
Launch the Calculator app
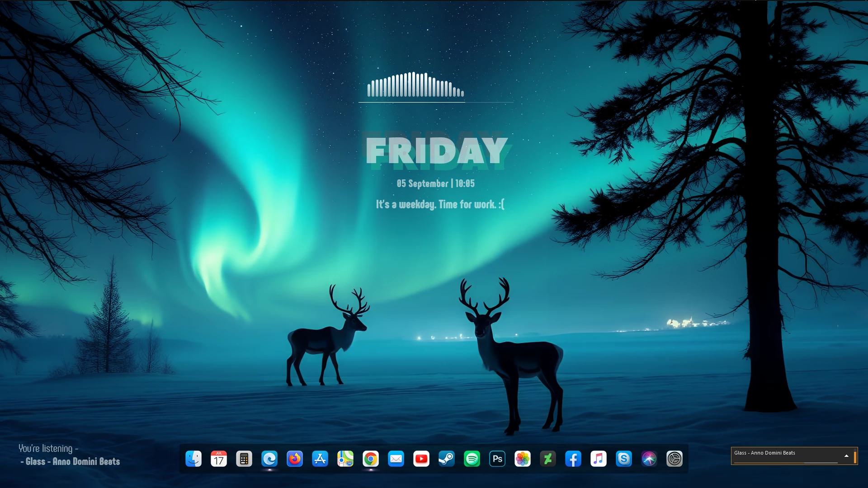coord(244,459)
